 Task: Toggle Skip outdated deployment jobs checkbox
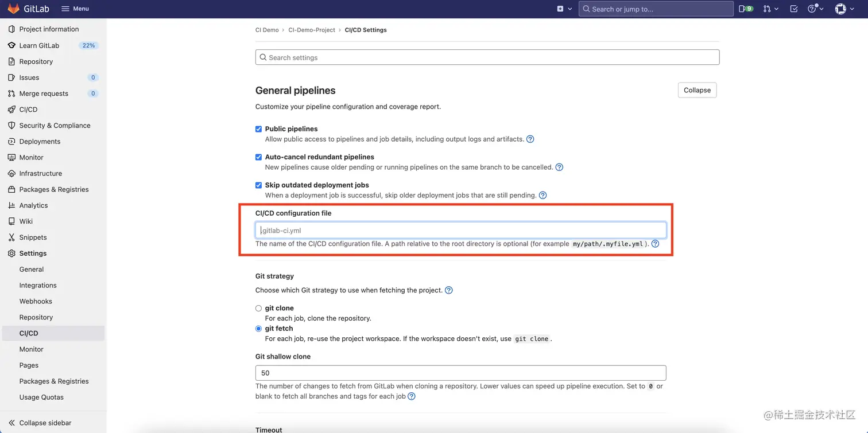(258, 185)
